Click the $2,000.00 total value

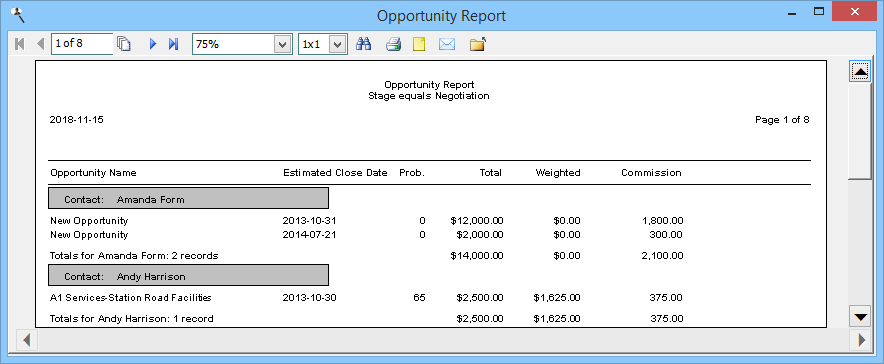(480, 235)
